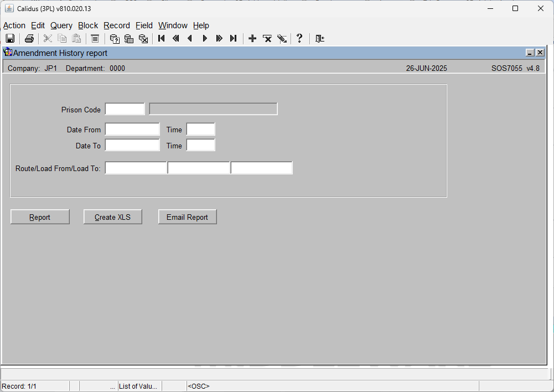This screenshot has width=554, height=392.
Task: Click the Create XLS button
Action: 113,217
